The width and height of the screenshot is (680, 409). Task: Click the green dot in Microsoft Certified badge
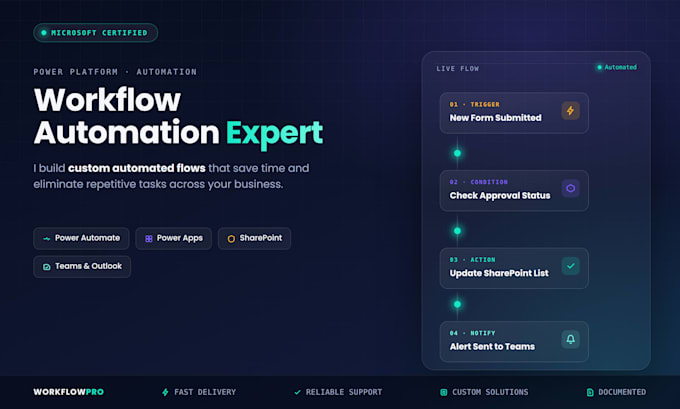[43, 33]
